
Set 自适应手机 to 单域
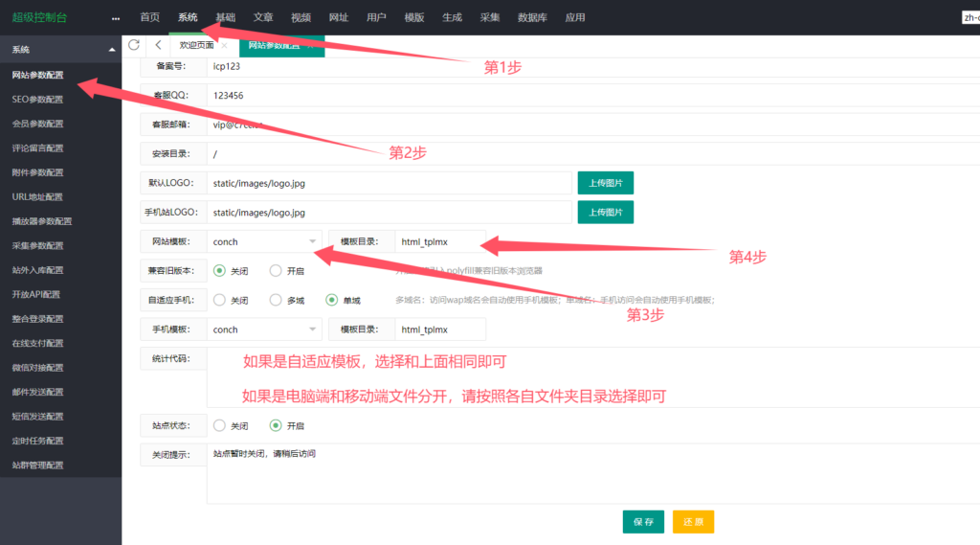(x=332, y=301)
